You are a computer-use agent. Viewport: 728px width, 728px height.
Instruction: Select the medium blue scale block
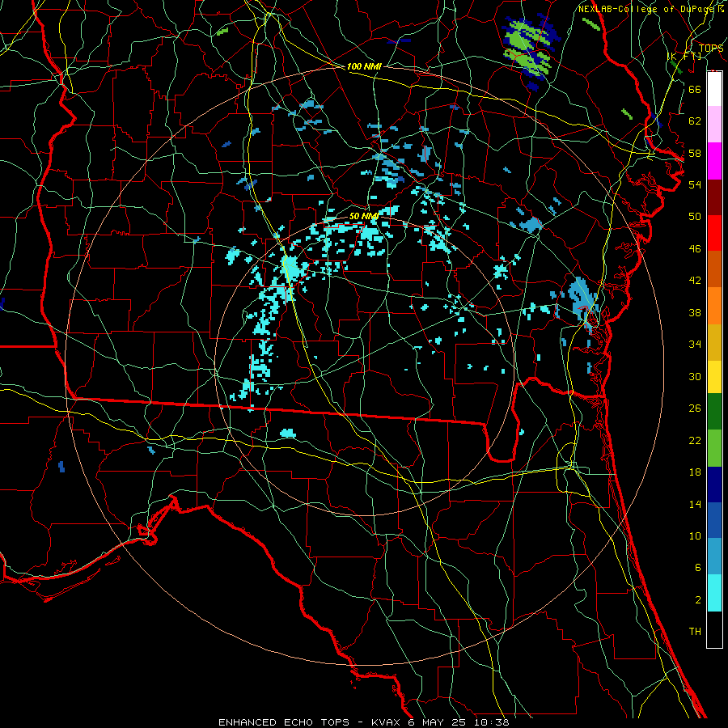[714, 520]
